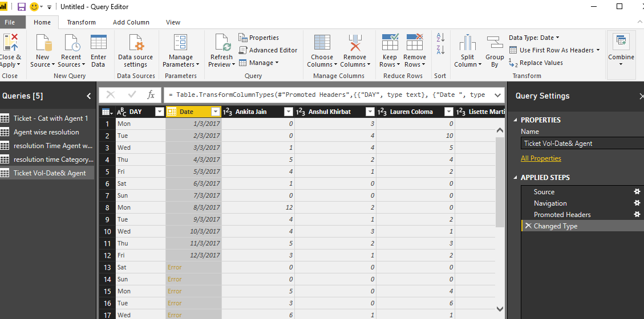Open Navigation step settings gear

637,203
